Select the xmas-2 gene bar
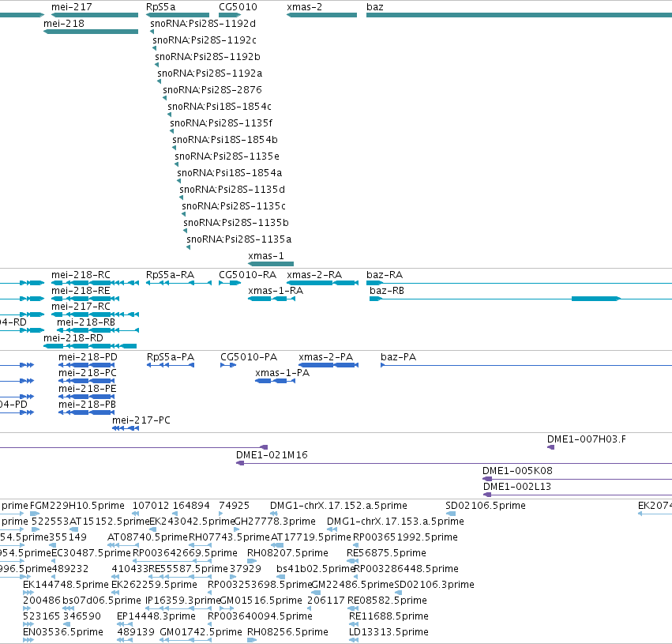 click(321, 15)
